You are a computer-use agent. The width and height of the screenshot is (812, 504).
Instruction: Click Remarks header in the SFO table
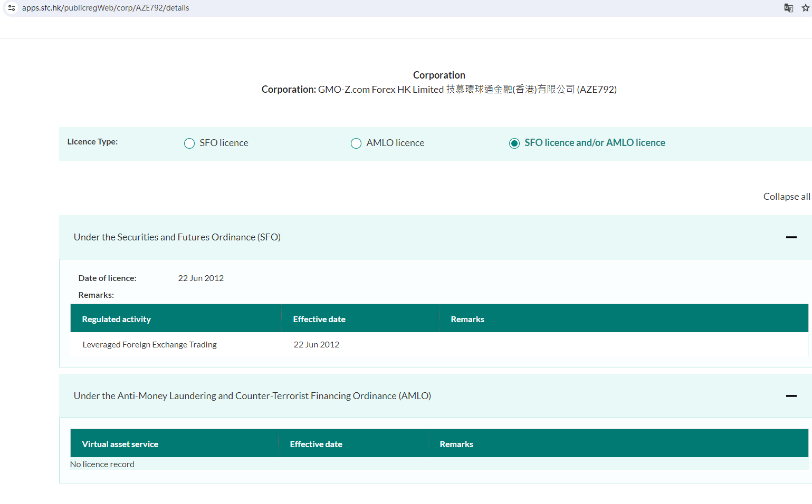[467, 319]
